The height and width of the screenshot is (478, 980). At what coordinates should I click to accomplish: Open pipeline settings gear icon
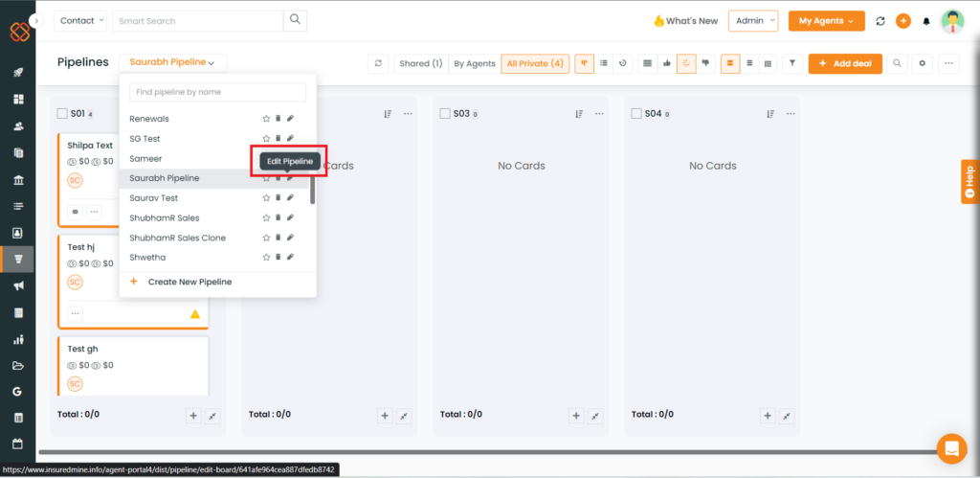(922, 63)
